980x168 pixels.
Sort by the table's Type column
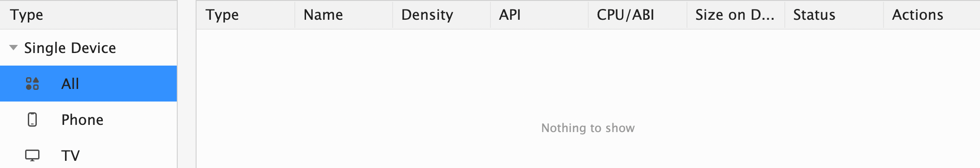coord(245,15)
